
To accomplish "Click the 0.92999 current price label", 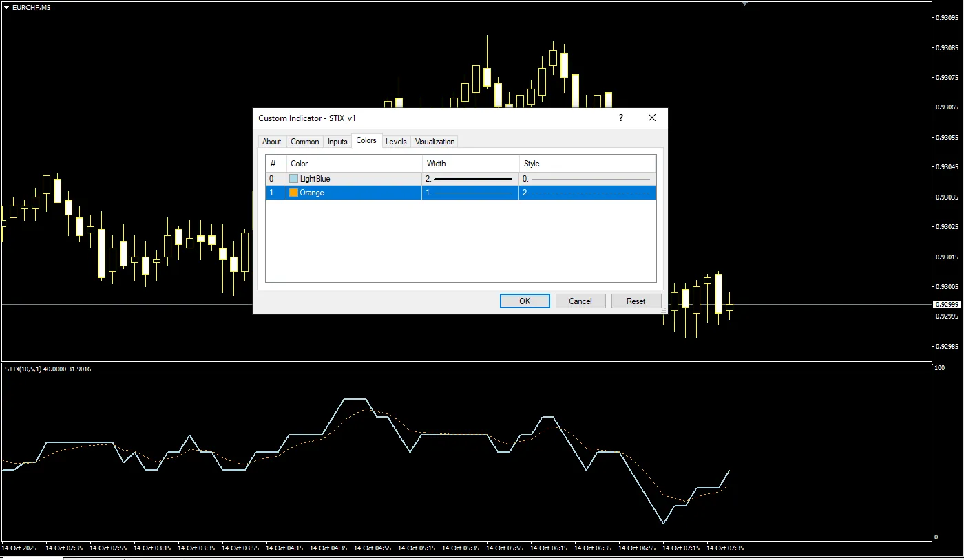I will pos(947,304).
